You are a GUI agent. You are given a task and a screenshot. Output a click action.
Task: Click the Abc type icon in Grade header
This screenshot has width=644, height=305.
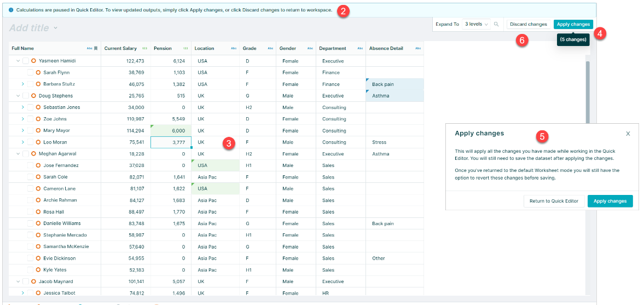(270, 48)
